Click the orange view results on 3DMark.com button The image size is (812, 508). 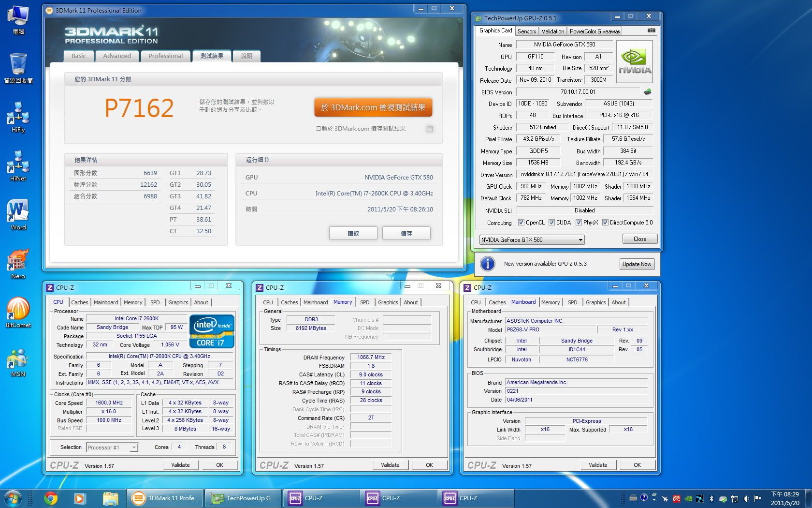[x=373, y=107]
